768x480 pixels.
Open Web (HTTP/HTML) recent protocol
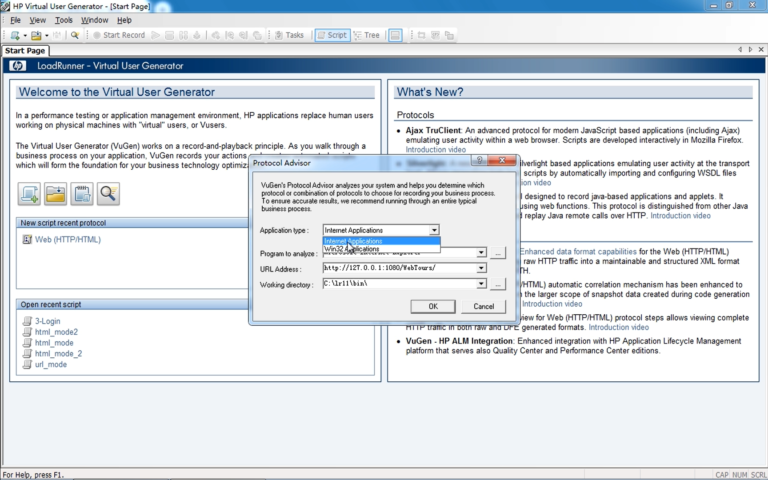(68, 240)
